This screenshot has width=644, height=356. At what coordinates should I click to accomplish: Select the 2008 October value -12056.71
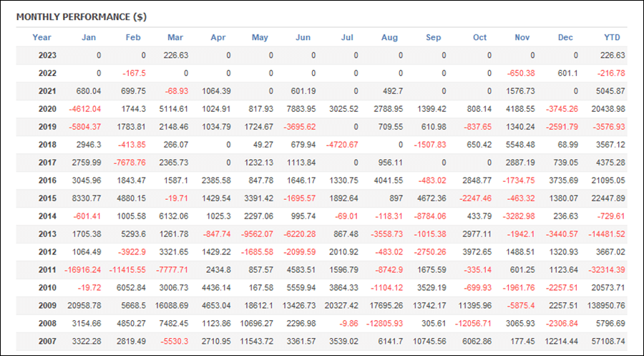click(473, 324)
